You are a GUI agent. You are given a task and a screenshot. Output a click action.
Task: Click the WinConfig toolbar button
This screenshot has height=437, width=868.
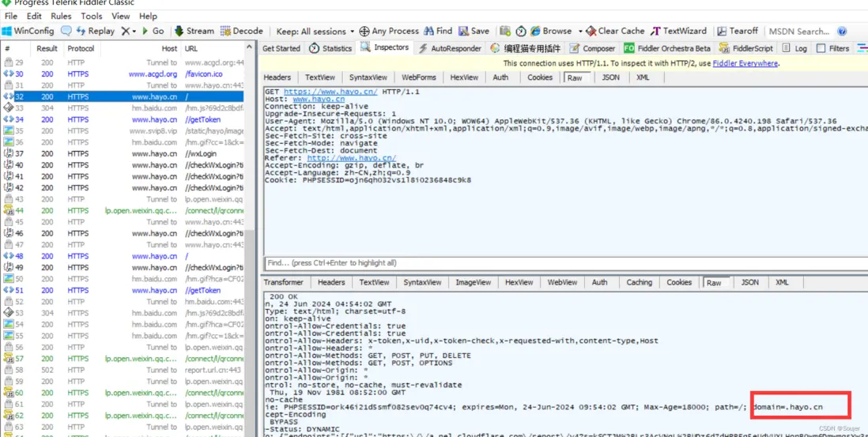coord(28,31)
